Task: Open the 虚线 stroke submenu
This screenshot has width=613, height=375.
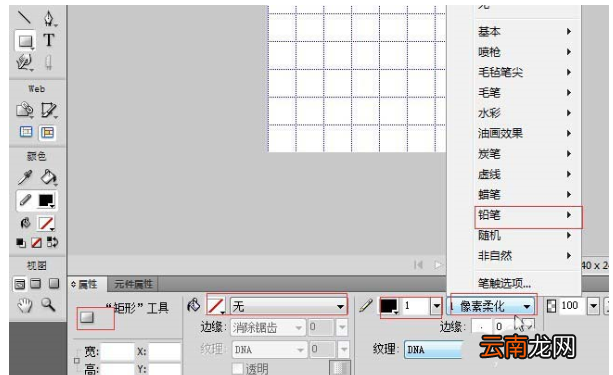Action: pyautogui.click(x=527, y=174)
